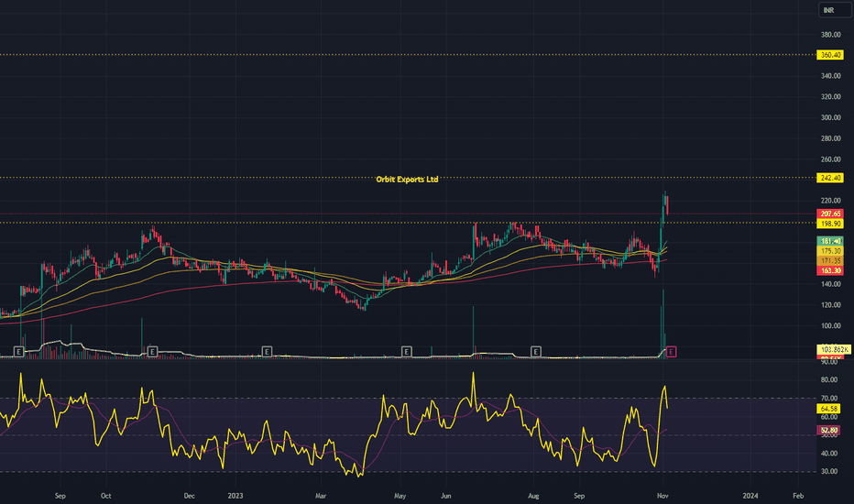Screen dimensions: 854x504
Task: Click the May label on time axis
Action: coord(400,496)
